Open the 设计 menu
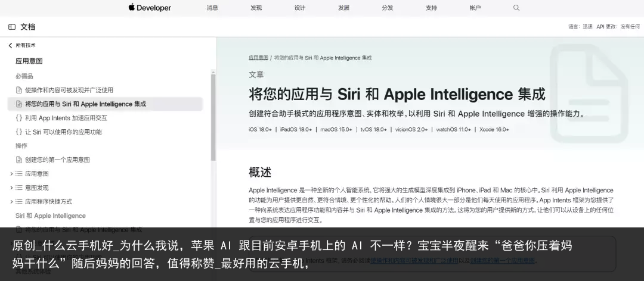Viewport: 644px width, 281px height. (300, 7)
